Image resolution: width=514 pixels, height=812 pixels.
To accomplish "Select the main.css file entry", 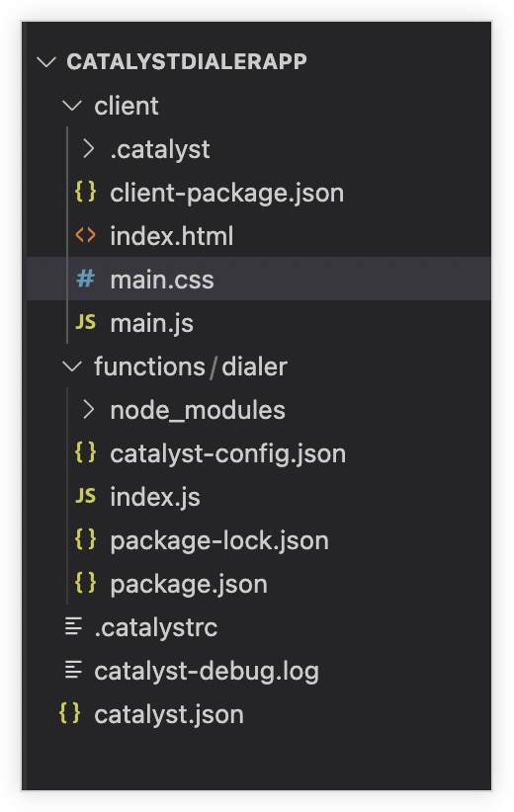I will click(259, 279).
